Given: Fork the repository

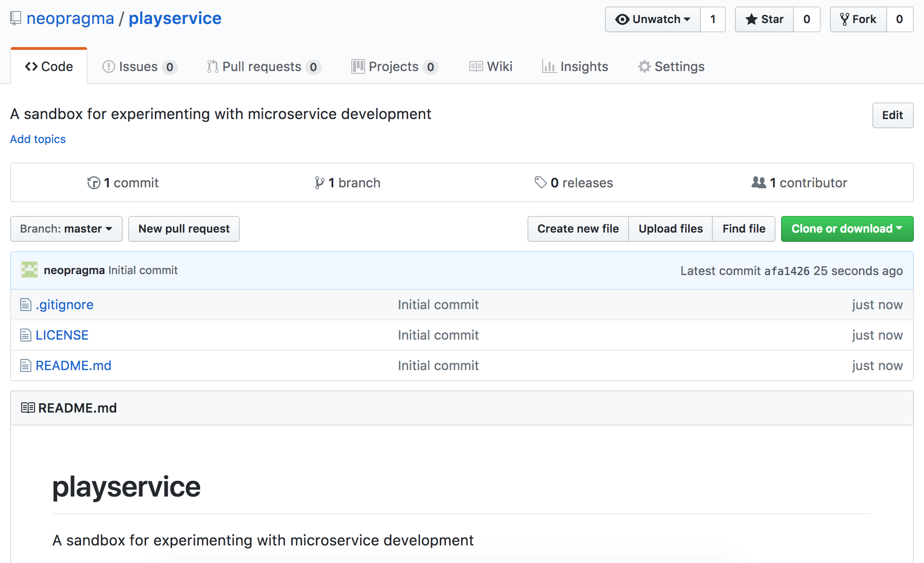Looking at the screenshot, I should coord(859,19).
